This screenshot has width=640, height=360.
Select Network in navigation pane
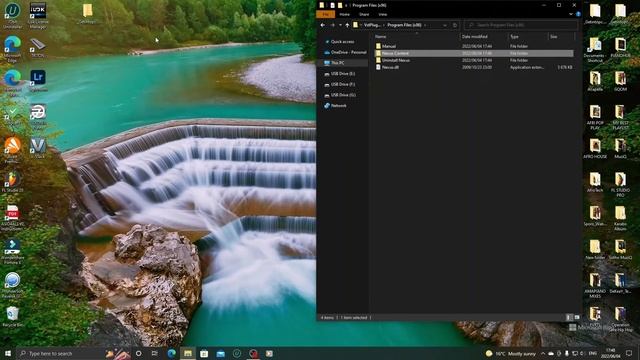coord(338,105)
